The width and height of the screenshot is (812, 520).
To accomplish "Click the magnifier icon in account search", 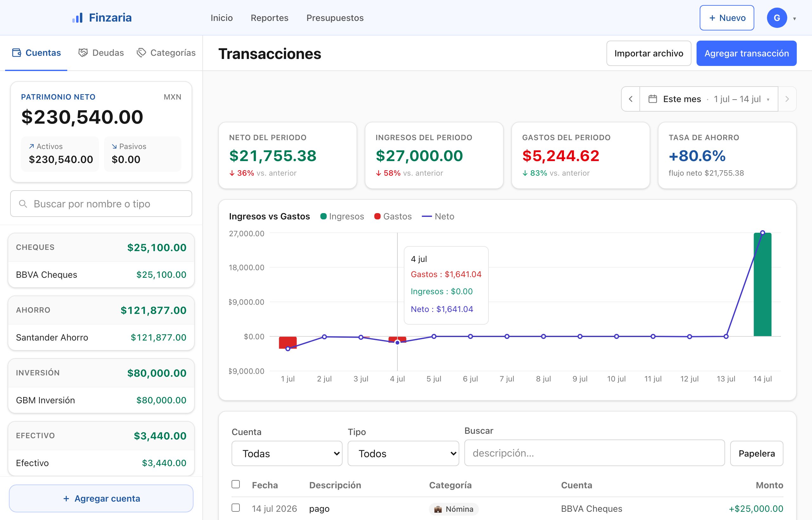I will pos(23,204).
